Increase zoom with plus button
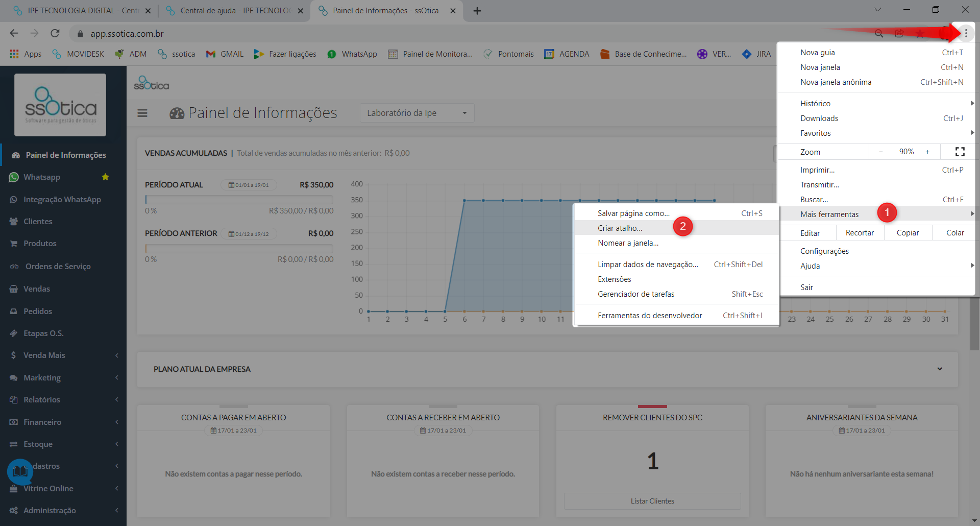Viewport: 980px width, 526px height. click(927, 152)
